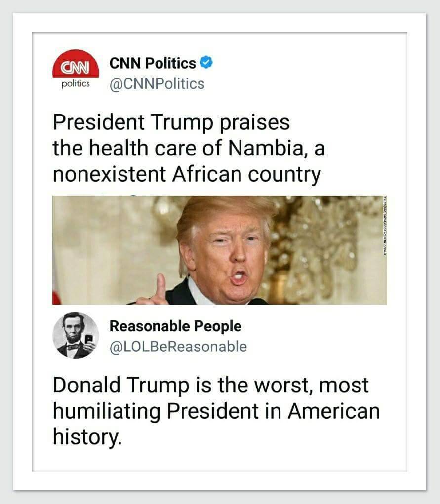This screenshot has width=440, height=504.
Task: Click the @CNNPolitics handle
Action: coord(157,84)
